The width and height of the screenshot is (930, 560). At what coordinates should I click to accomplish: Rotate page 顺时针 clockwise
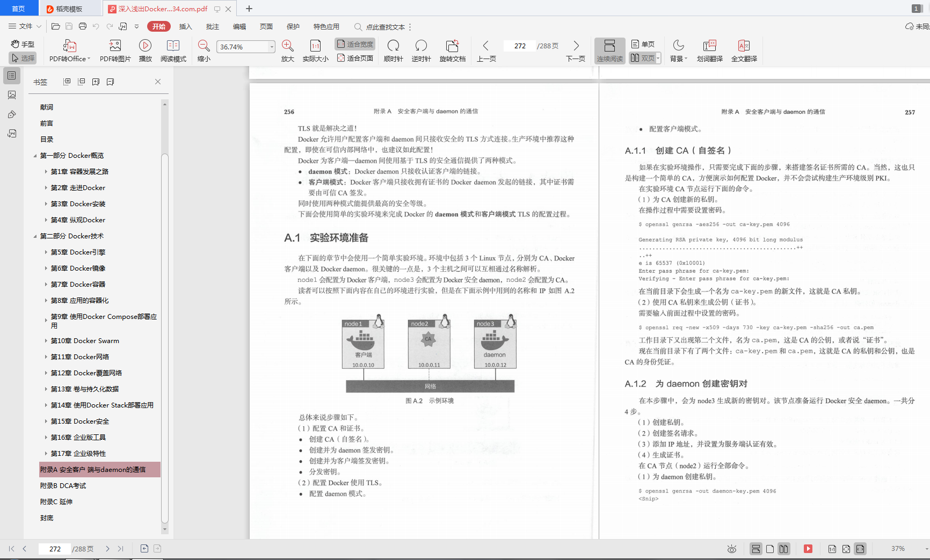tap(393, 51)
